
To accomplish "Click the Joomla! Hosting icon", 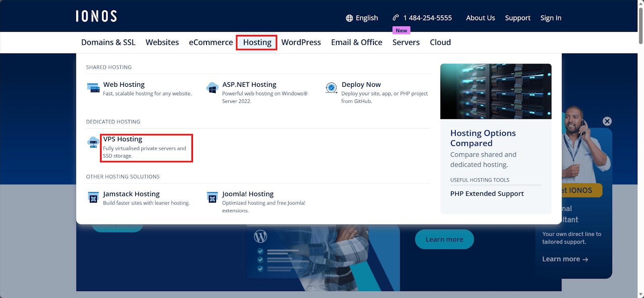I will [x=212, y=197].
